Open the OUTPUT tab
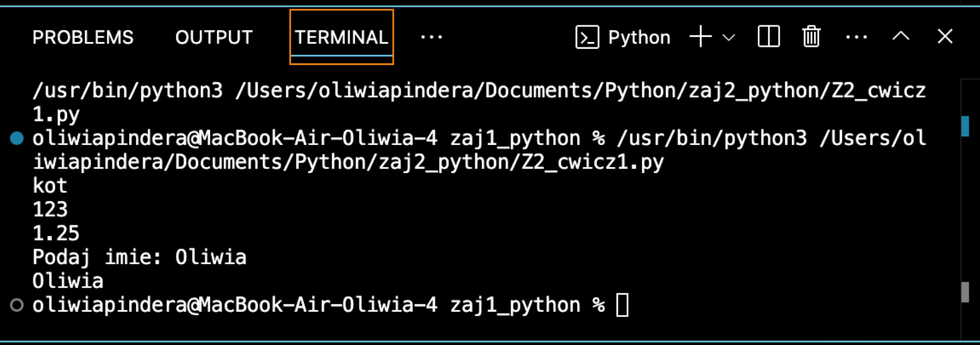The width and height of the screenshot is (980, 345). tap(214, 37)
